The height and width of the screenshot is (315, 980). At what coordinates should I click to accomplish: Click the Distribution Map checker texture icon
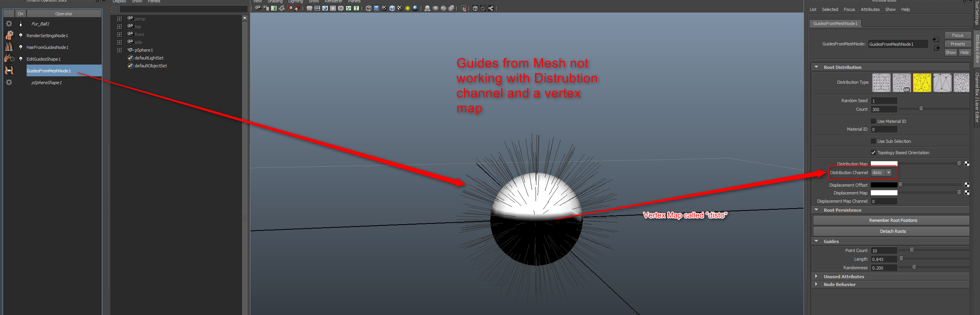[x=967, y=164]
